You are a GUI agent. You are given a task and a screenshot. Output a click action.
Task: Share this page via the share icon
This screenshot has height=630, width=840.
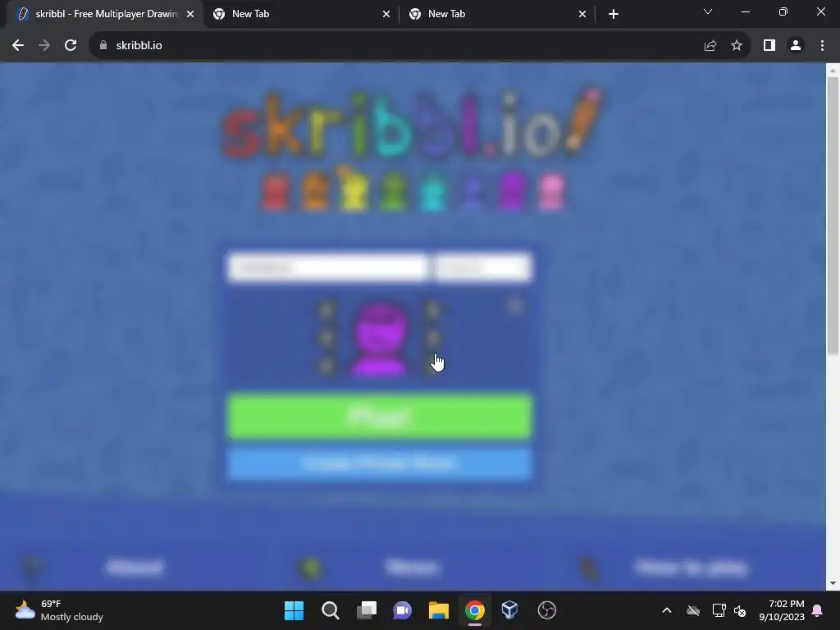click(710, 46)
